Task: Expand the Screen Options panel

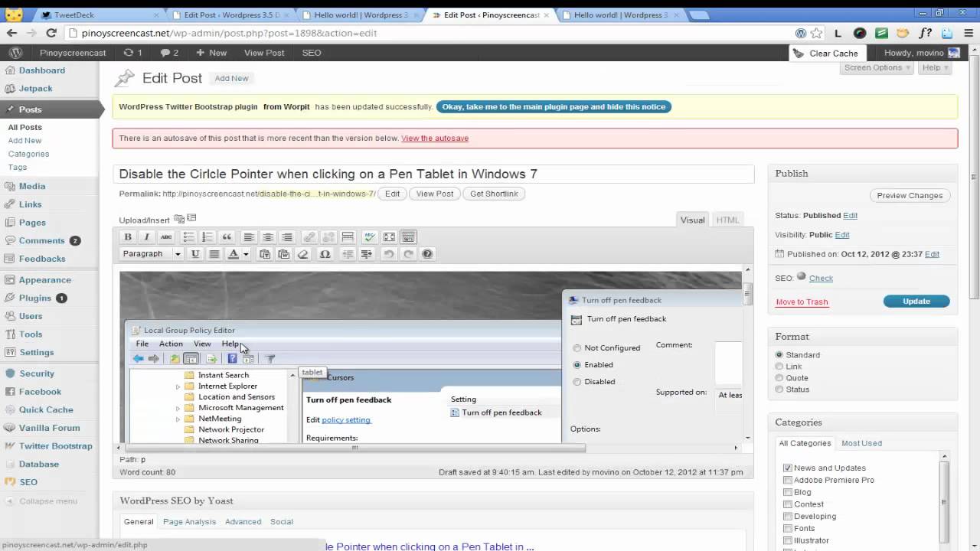Action: [877, 67]
